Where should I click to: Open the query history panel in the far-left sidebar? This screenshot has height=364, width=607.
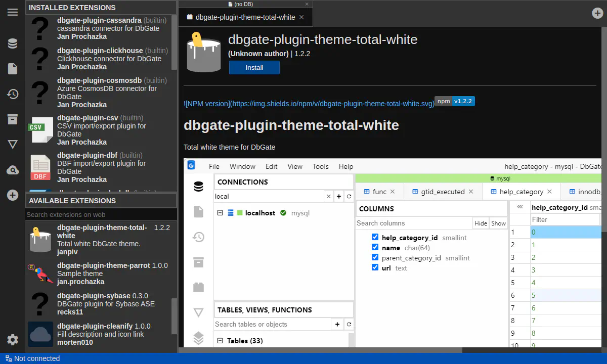pyautogui.click(x=13, y=94)
